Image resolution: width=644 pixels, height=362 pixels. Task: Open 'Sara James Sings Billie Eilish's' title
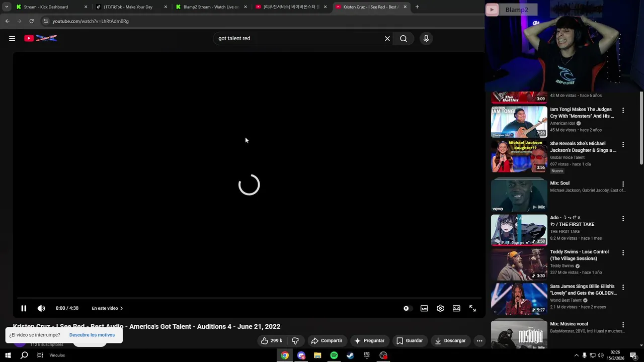click(x=583, y=290)
